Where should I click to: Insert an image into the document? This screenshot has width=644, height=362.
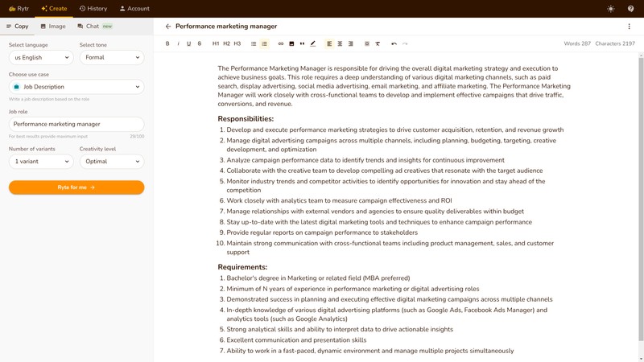291,43
